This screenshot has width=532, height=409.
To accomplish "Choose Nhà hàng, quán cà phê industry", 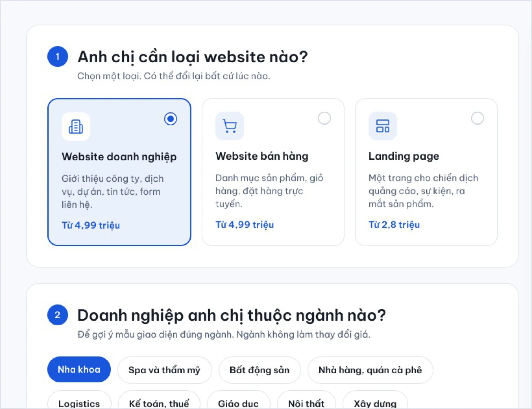I will coord(370,370).
